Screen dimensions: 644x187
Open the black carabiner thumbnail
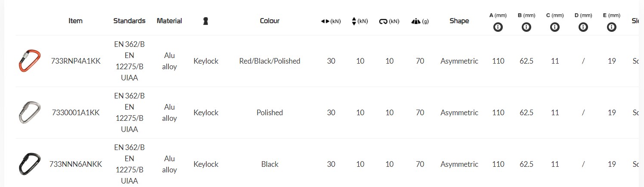[x=30, y=164]
